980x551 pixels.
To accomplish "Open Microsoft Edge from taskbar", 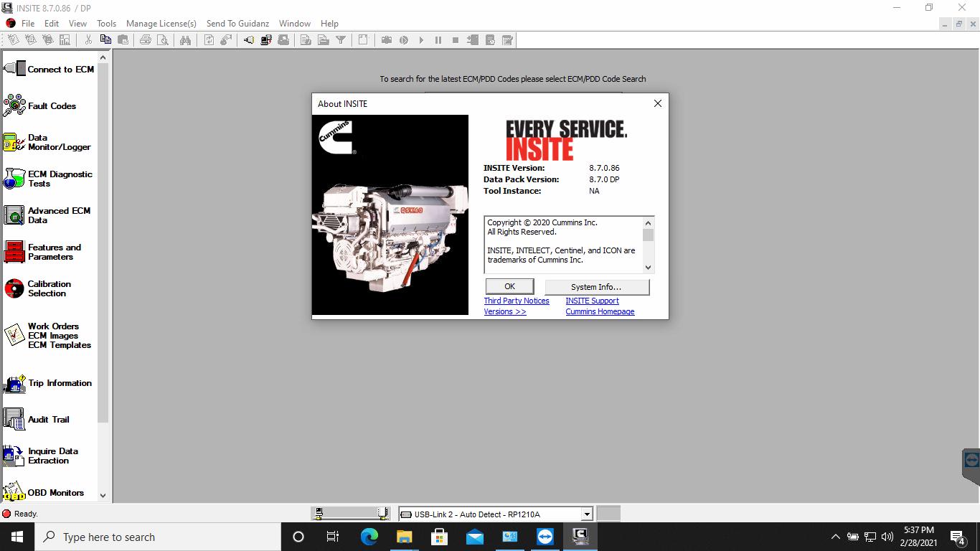I will 369,537.
